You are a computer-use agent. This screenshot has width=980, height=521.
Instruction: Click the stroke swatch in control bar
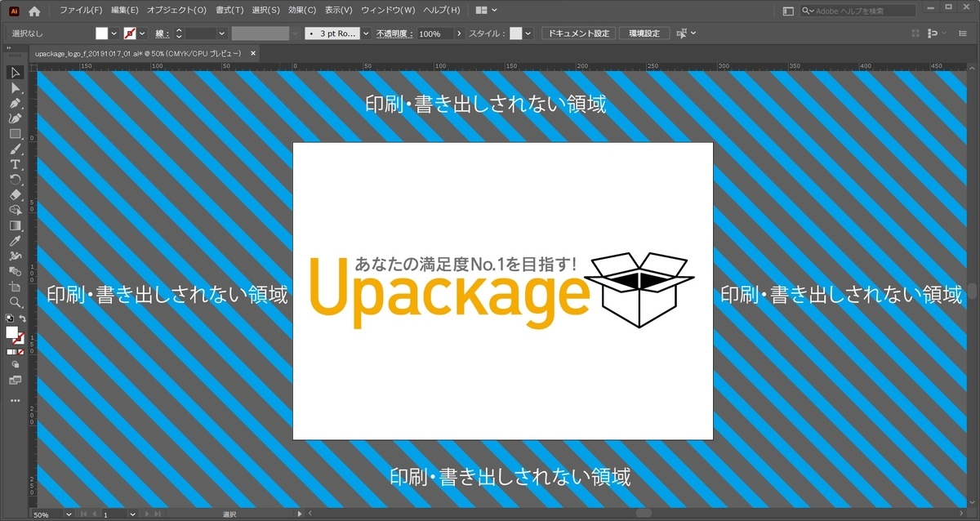130,33
